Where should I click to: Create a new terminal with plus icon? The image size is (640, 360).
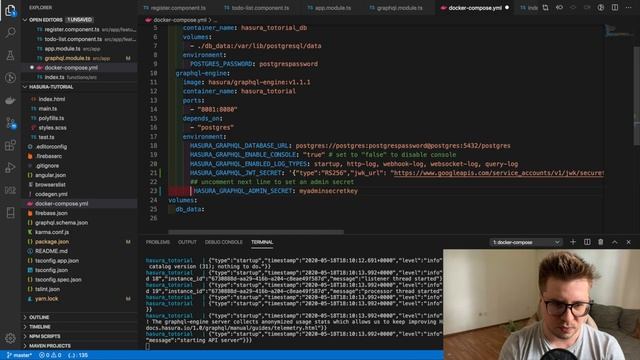click(573, 242)
